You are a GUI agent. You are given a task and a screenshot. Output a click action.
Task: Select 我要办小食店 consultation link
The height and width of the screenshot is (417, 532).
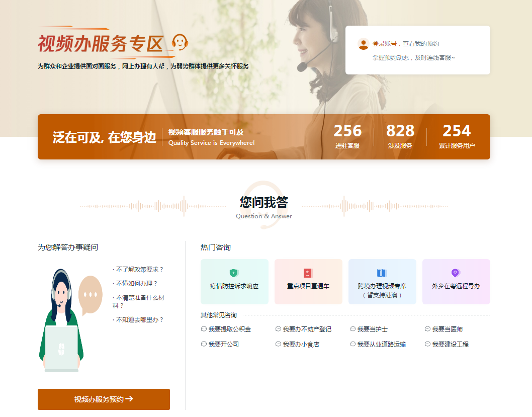[301, 344]
